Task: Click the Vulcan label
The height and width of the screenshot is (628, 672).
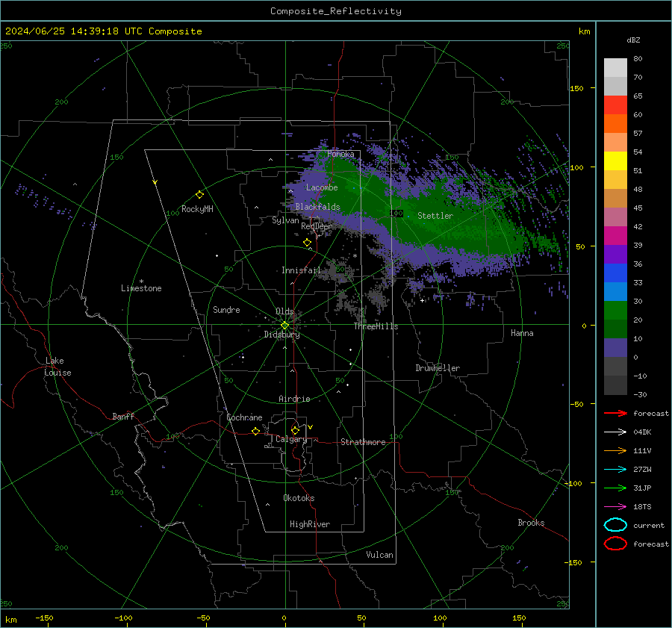Action: (x=380, y=555)
